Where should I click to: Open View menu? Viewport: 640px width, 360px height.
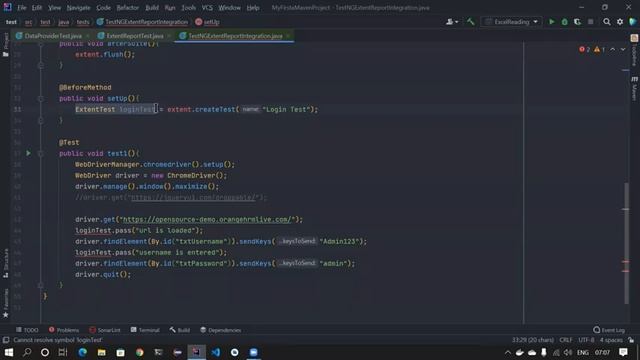pyautogui.click(x=54, y=7)
